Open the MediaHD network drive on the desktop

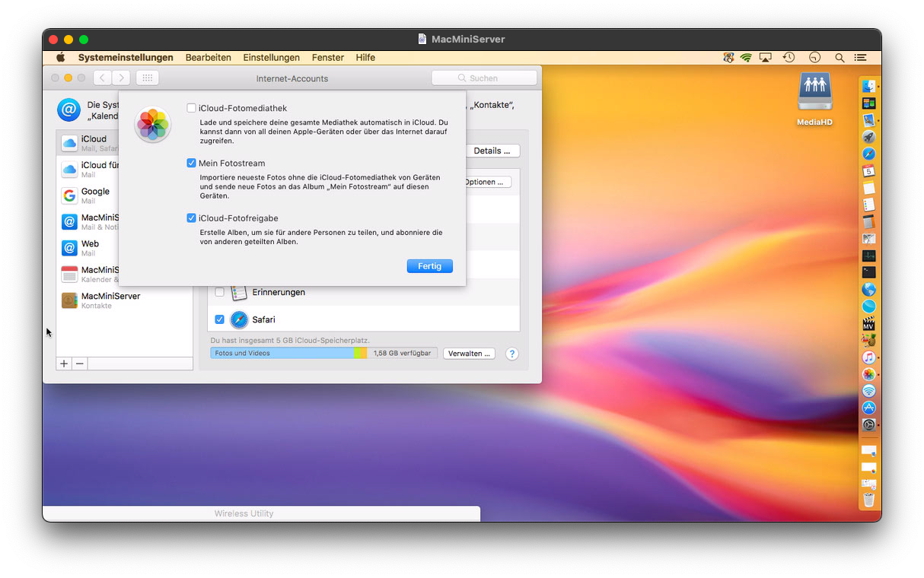coord(814,95)
